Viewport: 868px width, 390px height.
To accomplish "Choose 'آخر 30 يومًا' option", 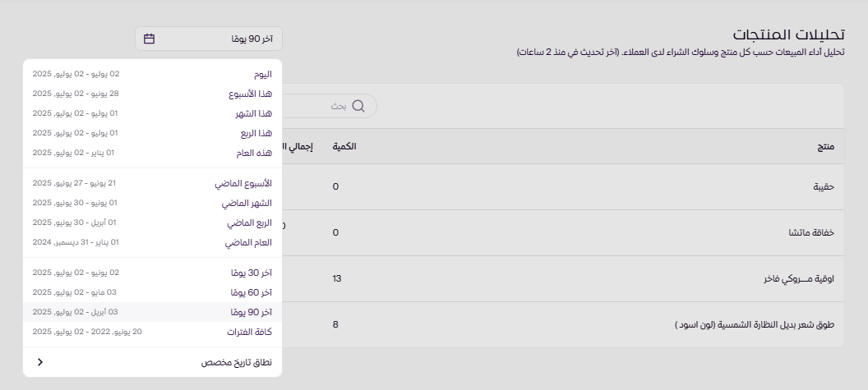I will coord(152,273).
